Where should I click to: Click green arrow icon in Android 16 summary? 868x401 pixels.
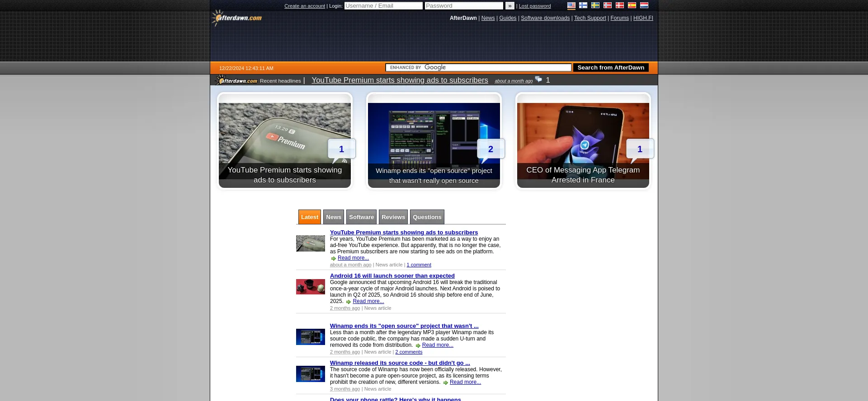(x=349, y=302)
